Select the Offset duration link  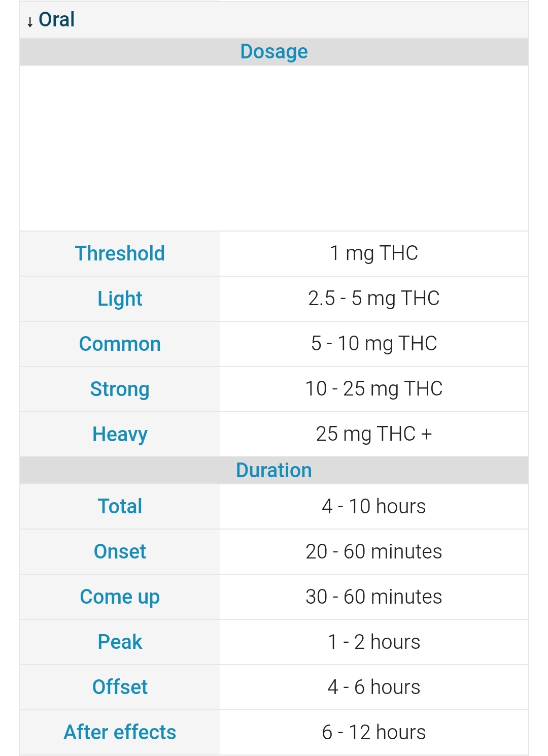coord(120,687)
